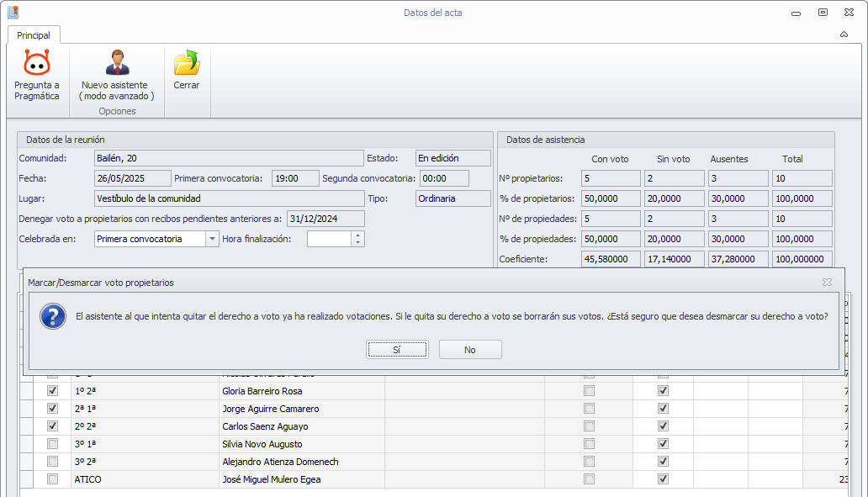The height and width of the screenshot is (497, 868).
Task: Click Coeficiente Ausentes value 37,280000
Action: tap(738, 259)
